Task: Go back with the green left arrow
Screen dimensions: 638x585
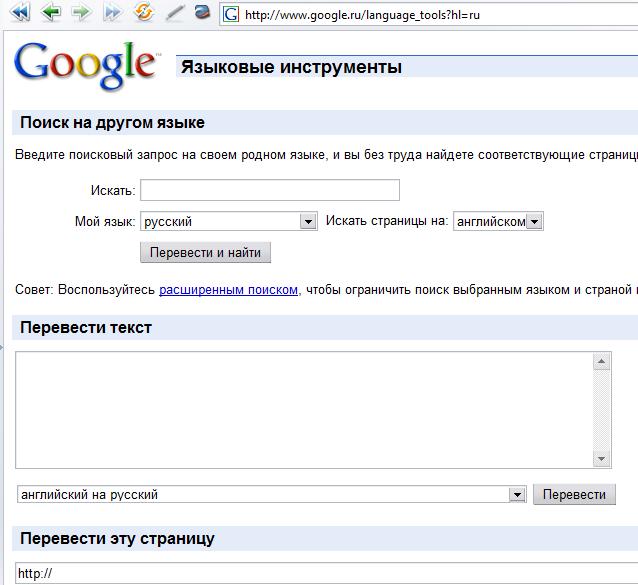Action: [50, 13]
